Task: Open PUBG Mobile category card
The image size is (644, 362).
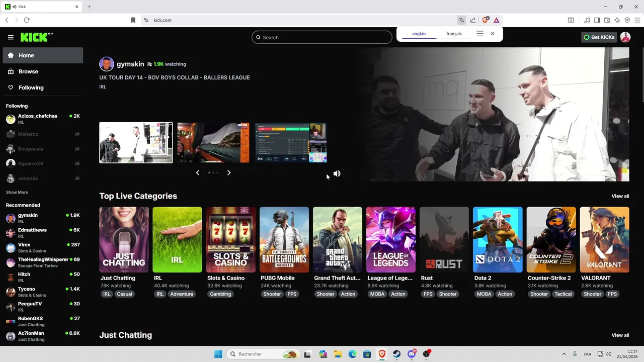Action: coord(284,240)
